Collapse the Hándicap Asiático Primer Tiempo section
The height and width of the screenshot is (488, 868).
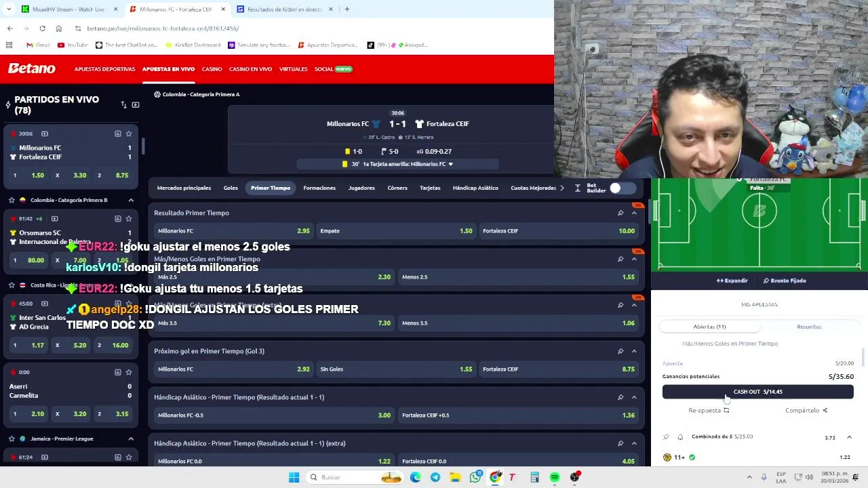pos(634,397)
